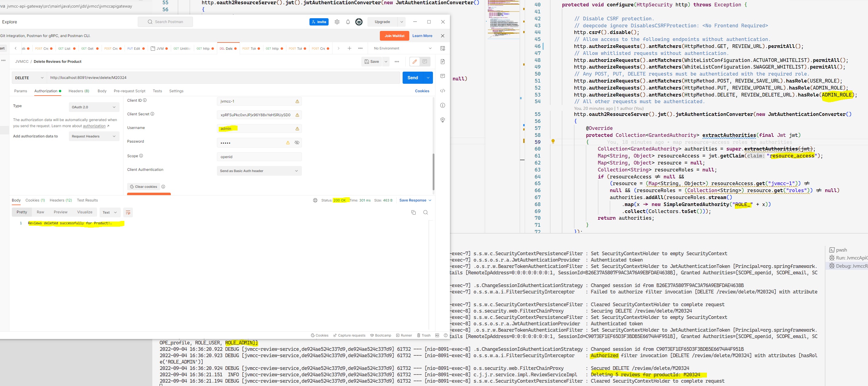Click the notifications bell icon
868x386 pixels.
[x=348, y=22]
